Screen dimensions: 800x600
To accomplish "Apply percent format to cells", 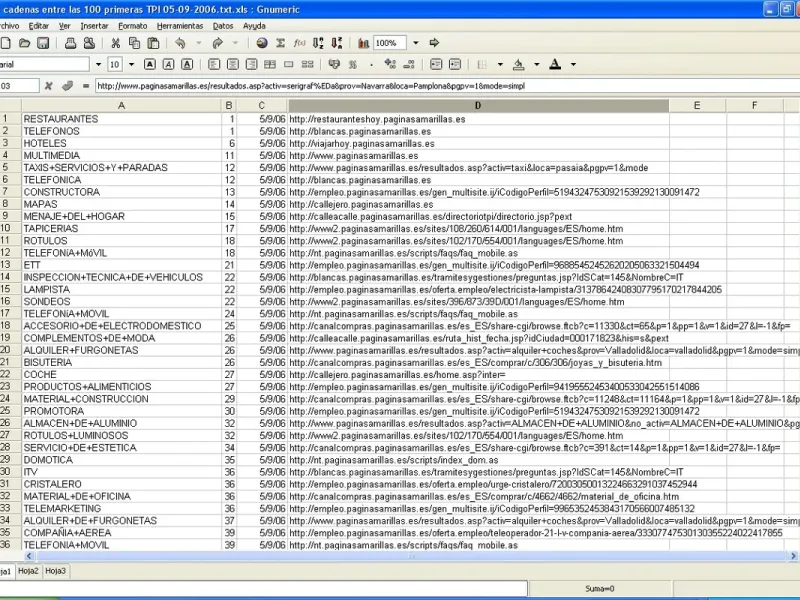I will tap(353, 64).
